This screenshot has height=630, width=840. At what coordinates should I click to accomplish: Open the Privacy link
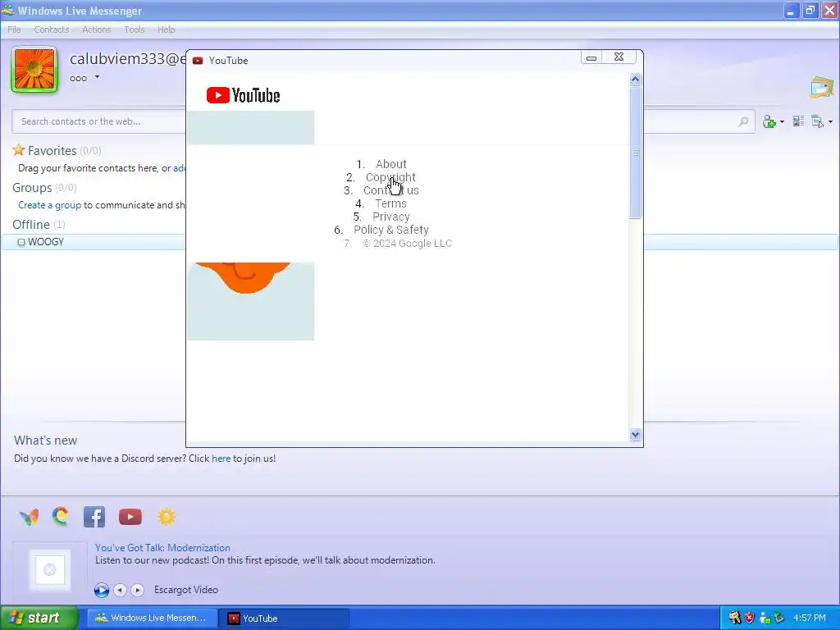pyautogui.click(x=391, y=217)
